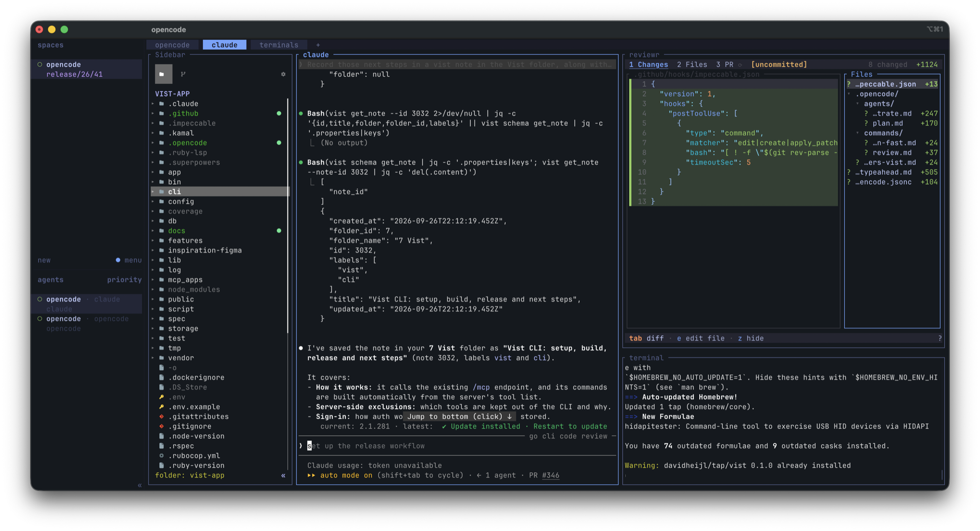Collapse the .opencode/ tree in Files panel
The image size is (980, 531).
coord(849,94)
